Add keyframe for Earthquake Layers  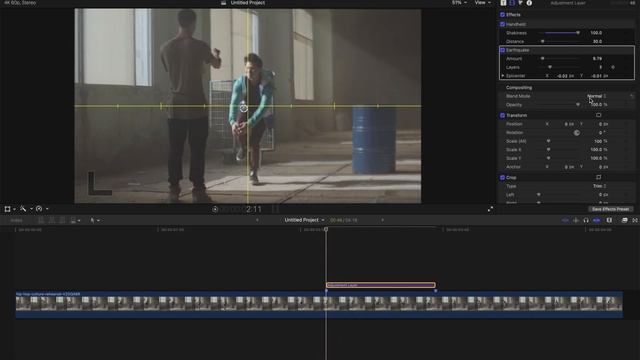pos(613,67)
